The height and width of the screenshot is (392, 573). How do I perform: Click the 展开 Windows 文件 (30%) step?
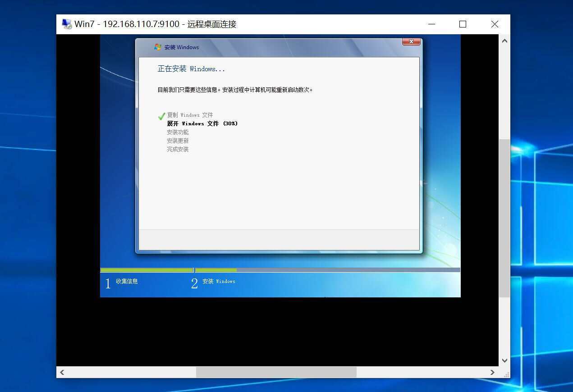click(x=202, y=123)
